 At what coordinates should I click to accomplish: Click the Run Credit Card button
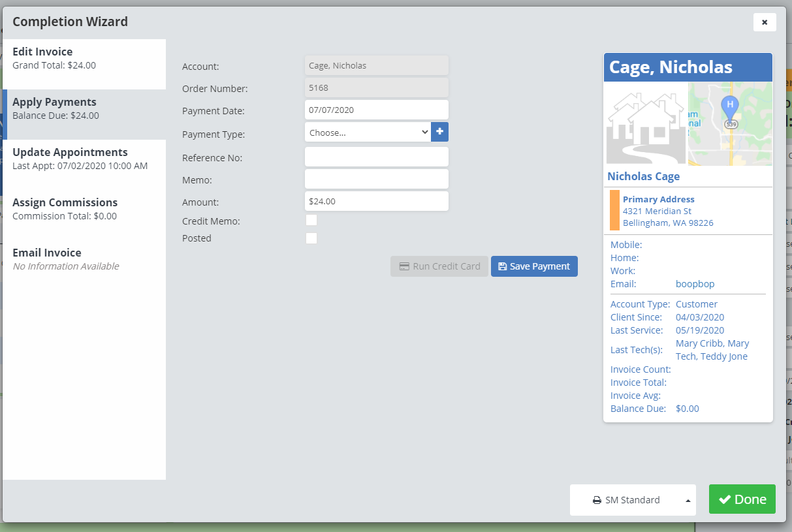439,266
